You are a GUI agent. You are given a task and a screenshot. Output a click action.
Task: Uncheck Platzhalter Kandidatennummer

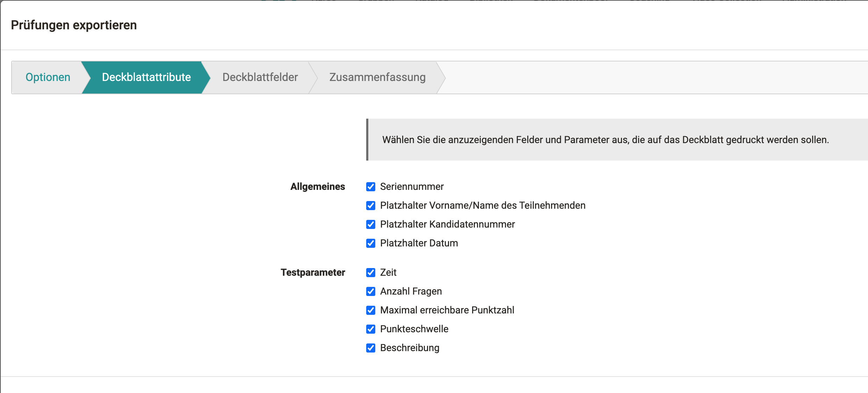[x=370, y=224]
